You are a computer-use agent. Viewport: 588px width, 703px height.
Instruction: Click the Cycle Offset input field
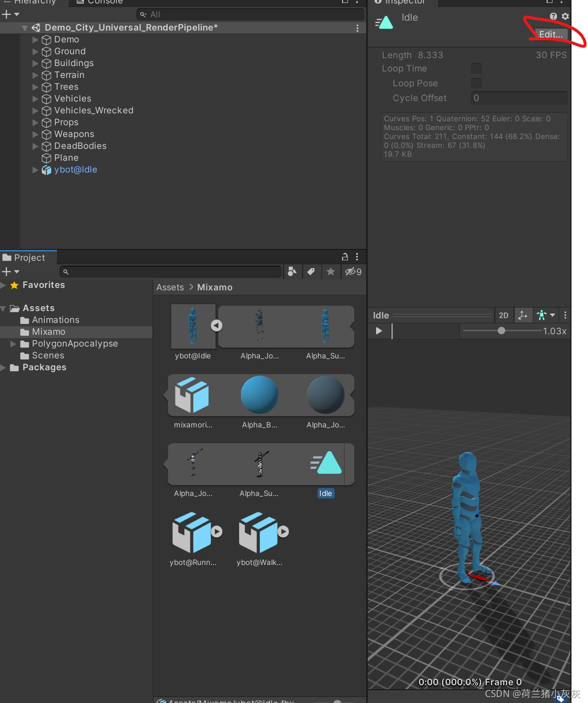click(519, 98)
